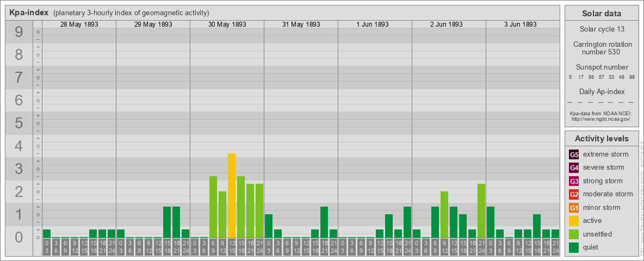The height and width of the screenshot is (261, 644).
Task: Click the 29 May 15-18 quiet bar
Action: click(x=167, y=222)
